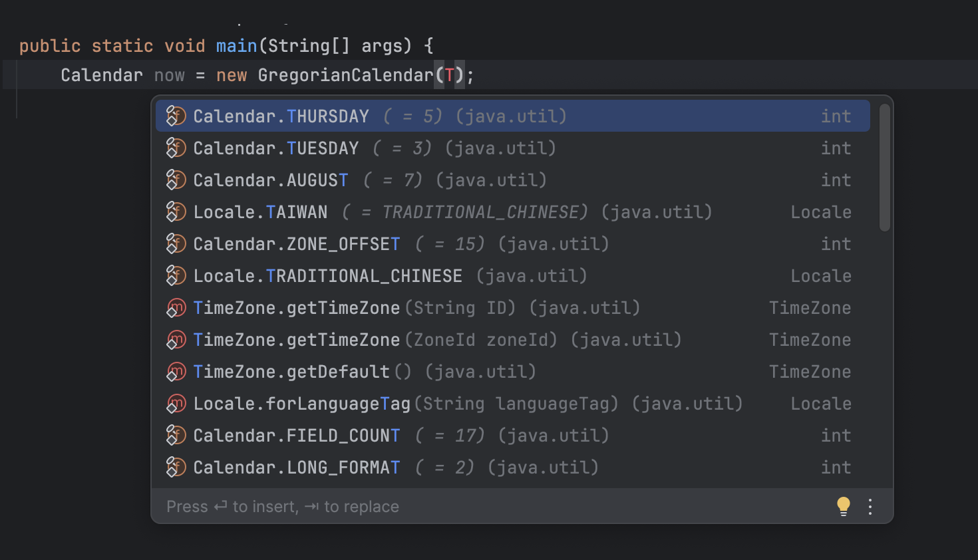
Task: Click the field icon next to Calendar.ZONE_OFFSET
Action: (176, 243)
